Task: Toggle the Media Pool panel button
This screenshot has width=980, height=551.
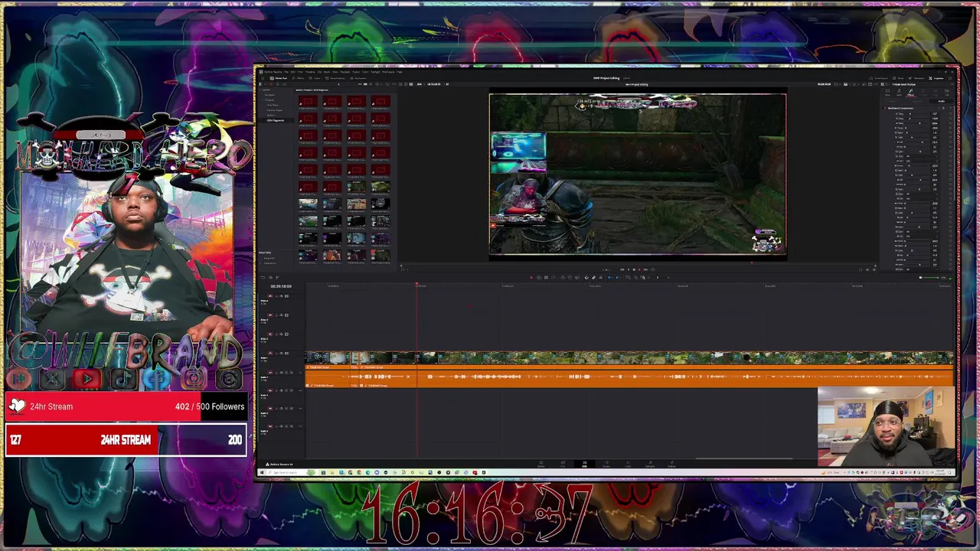Action: click(x=278, y=78)
